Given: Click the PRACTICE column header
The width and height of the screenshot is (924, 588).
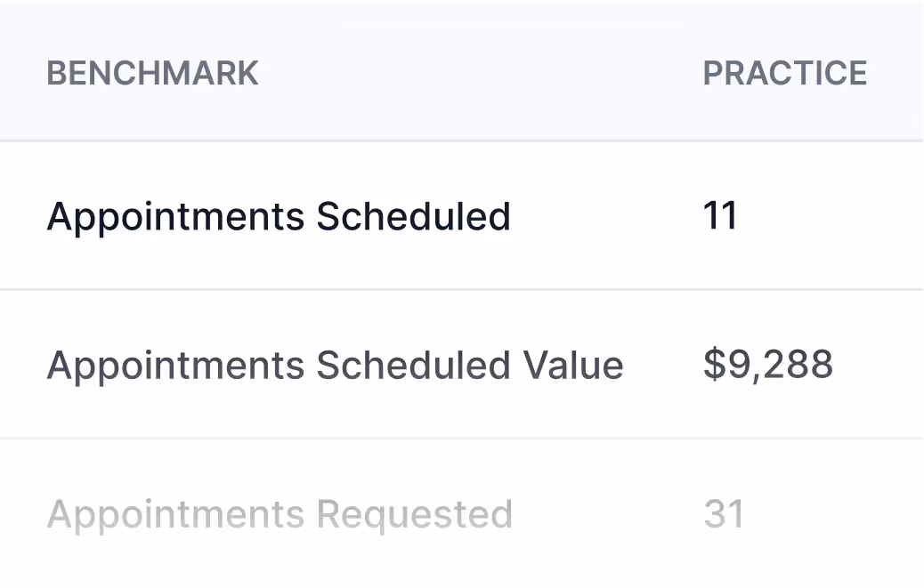Looking at the screenshot, I should pyautogui.click(x=784, y=74).
